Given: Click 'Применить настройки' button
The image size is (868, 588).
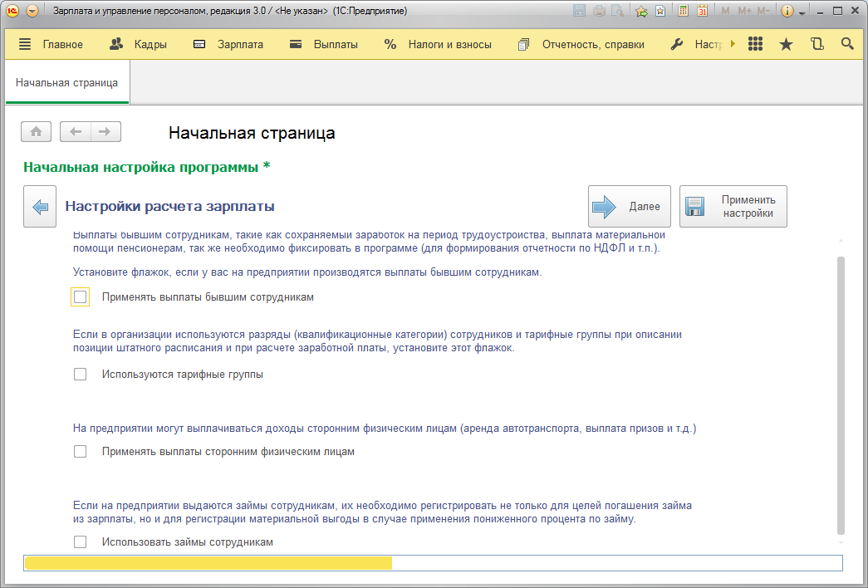Looking at the screenshot, I should 733,206.
